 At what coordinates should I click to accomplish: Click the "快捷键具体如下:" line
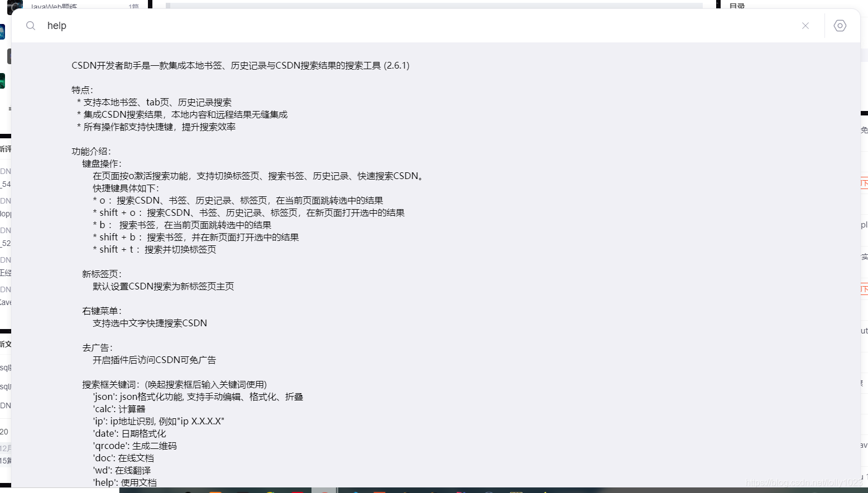pos(126,188)
